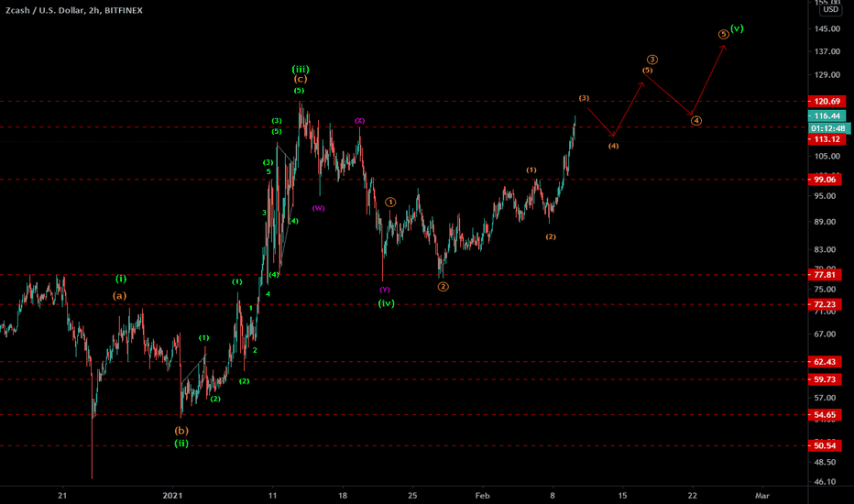Screen dimensions: 854x504
Task: Select the green (iv) wave label
Action: (x=386, y=303)
